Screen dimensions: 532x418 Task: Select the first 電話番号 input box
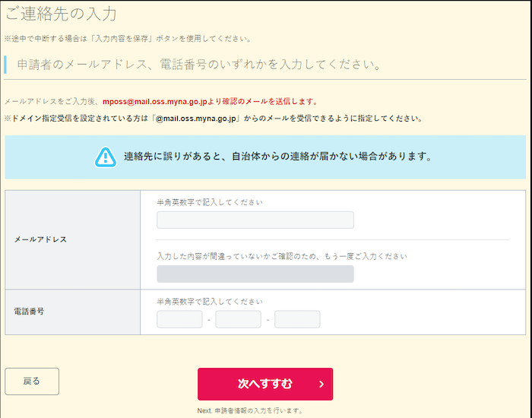coord(179,319)
